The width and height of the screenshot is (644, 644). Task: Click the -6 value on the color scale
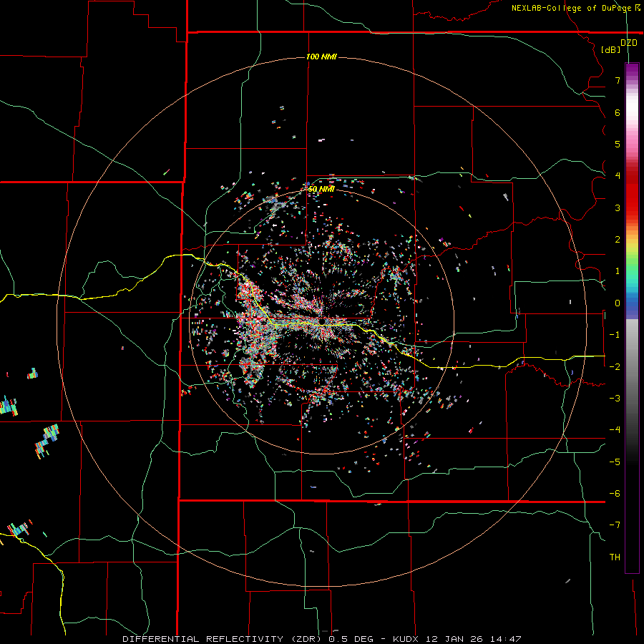click(615, 494)
